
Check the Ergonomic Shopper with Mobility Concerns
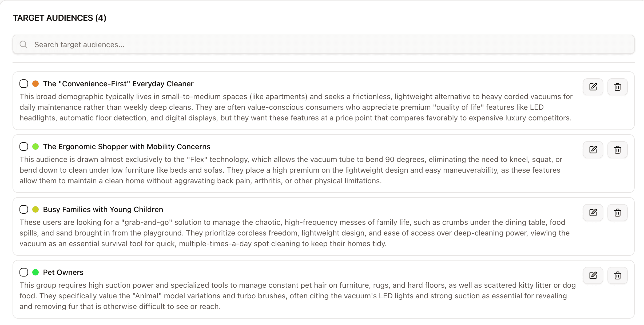click(x=24, y=147)
